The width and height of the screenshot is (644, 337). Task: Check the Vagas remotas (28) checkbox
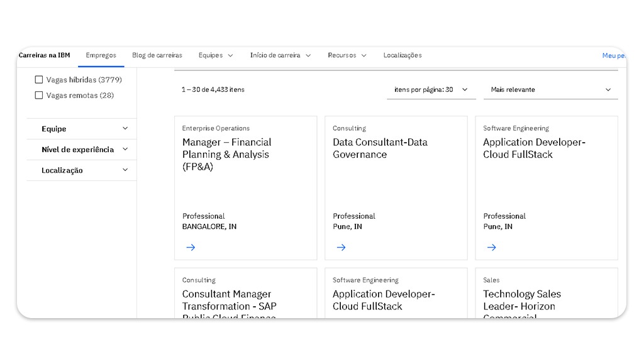39,95
